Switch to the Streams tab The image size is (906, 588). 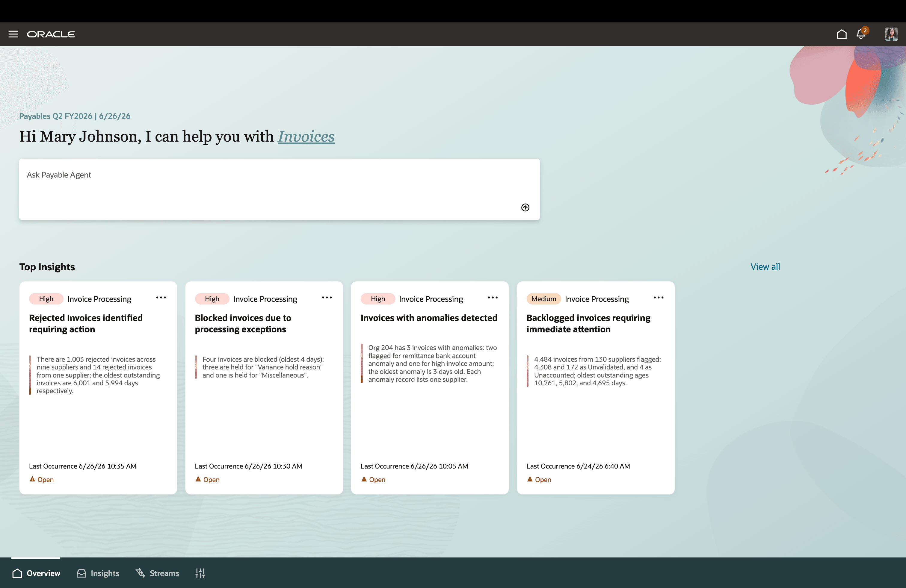pyautogui.click(x=157, y=573)
